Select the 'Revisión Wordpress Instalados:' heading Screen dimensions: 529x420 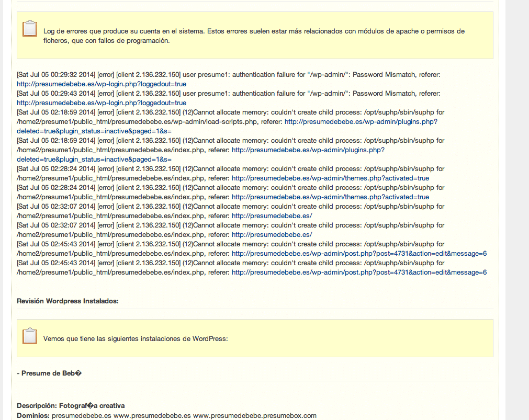(68, 301)
